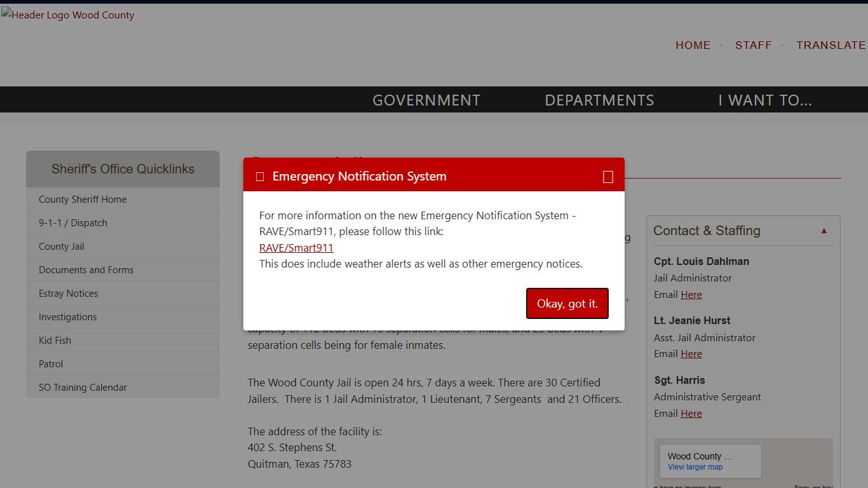Image resolution: width=868 pixels, height=488 pixels.
Task: Select TRANSLATE in the top navigation
Action: [x=831, y=45]
